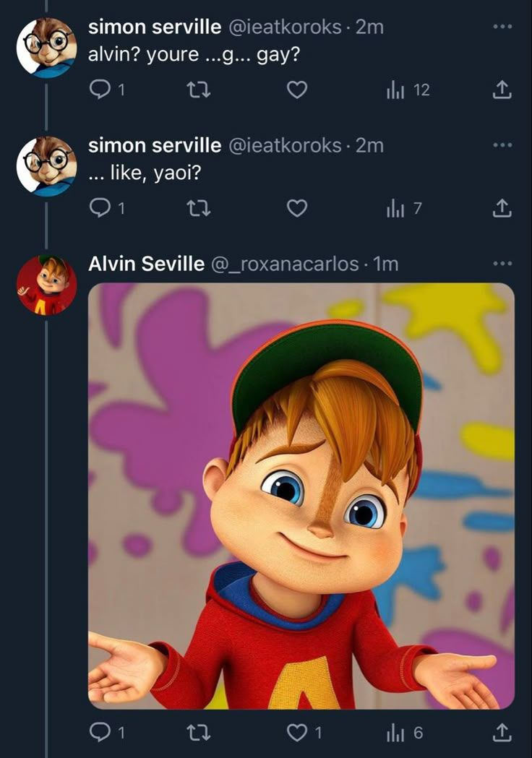532x758 pixels.
Task: Open the @ieatkoroks handle in first tweet
Action: [x=285, y=27]
